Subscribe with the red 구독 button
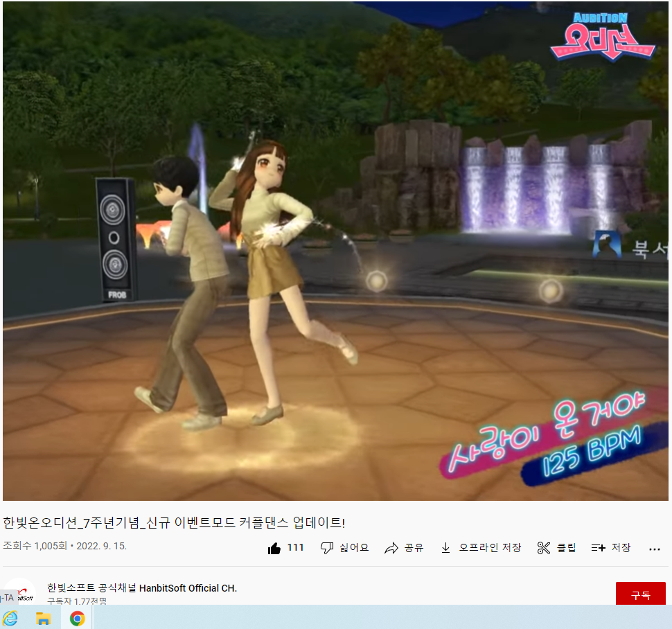 (641, 594)
